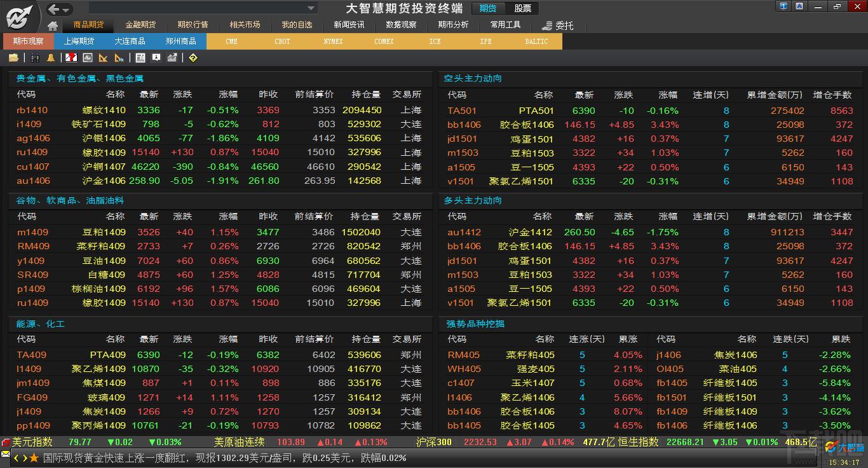The image size is (868, 468).
Task: Open the 常用工具 menu
Action: [505, 25]
